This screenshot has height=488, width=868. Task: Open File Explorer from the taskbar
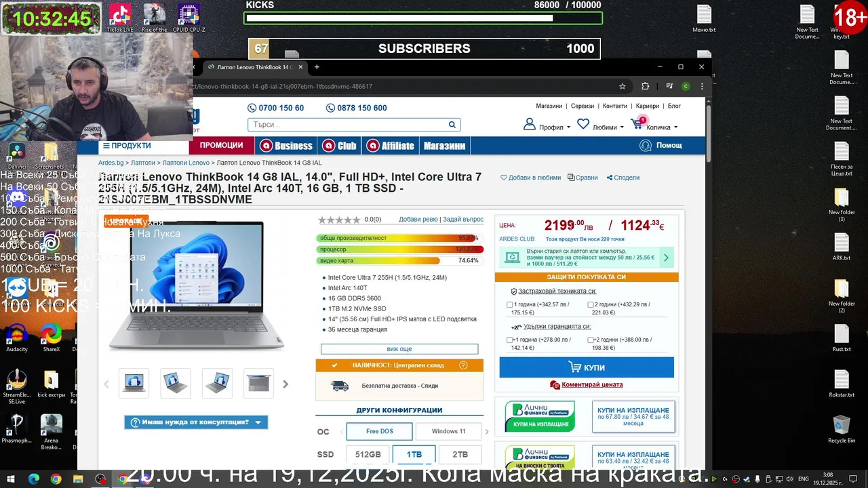78,479
